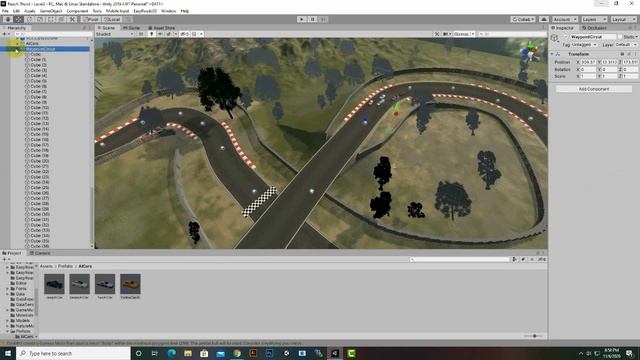
Task: Select Cube (20) in the Hierarchy
Action: [39, 161]
